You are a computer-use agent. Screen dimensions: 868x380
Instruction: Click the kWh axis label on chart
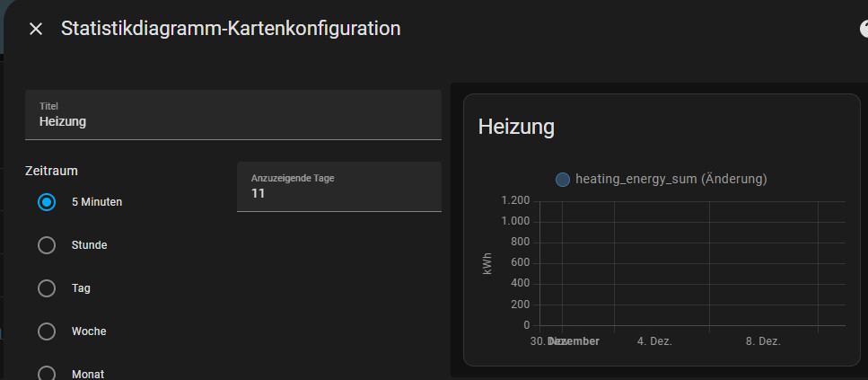(x=488, y=263)
